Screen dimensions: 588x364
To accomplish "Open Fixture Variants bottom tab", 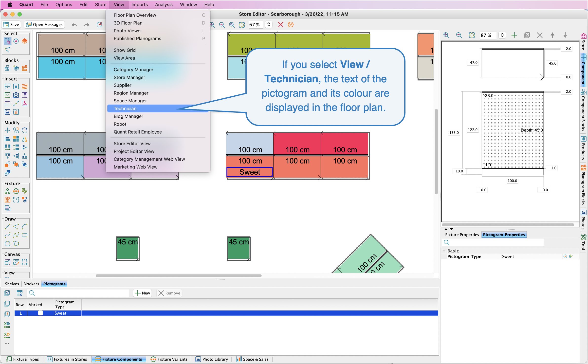I will click(x=169, y=359).
